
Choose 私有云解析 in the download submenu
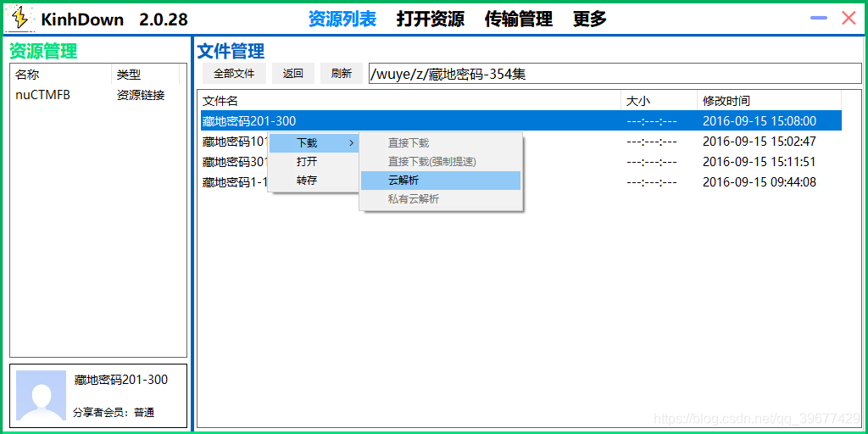(x=441, y=198)
